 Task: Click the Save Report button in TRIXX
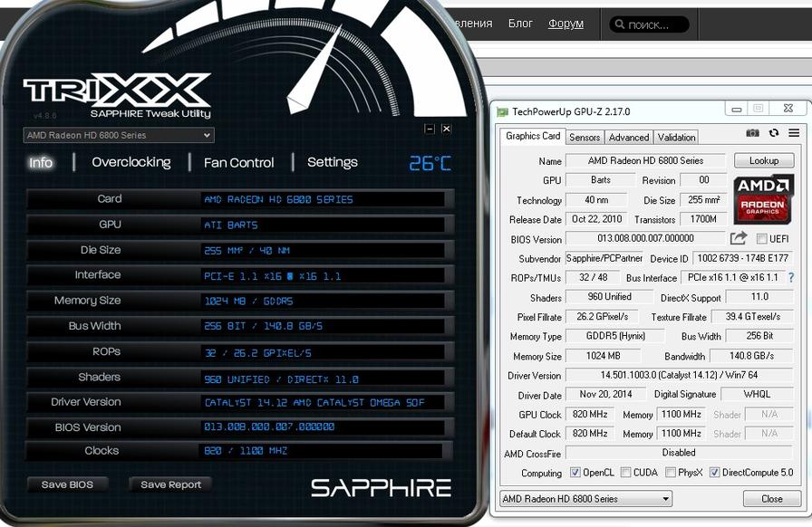[170, 484]
